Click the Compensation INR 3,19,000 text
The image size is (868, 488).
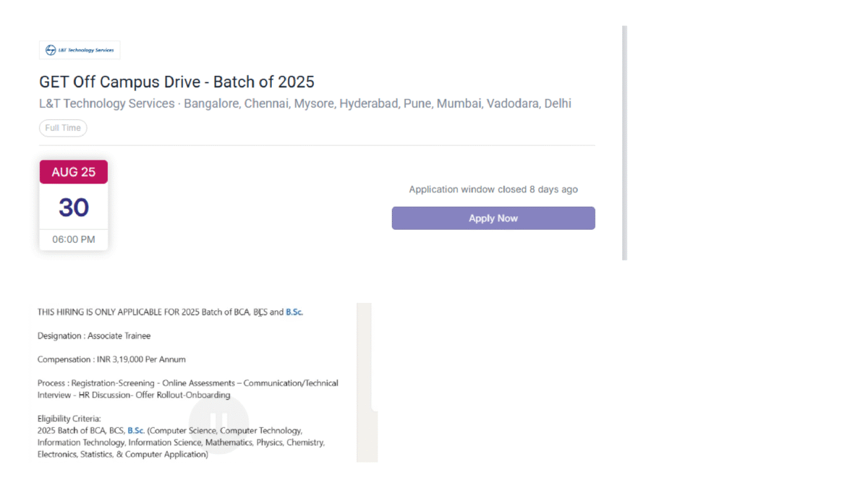(111, 359)
